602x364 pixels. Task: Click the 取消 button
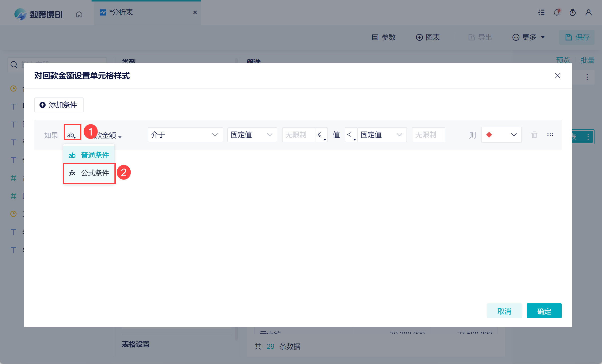[x=504, y=311]
